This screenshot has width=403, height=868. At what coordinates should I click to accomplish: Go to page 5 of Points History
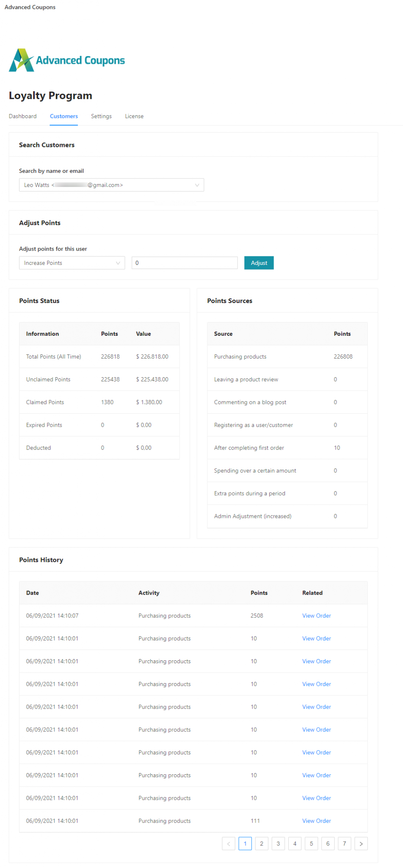point(311,843)
